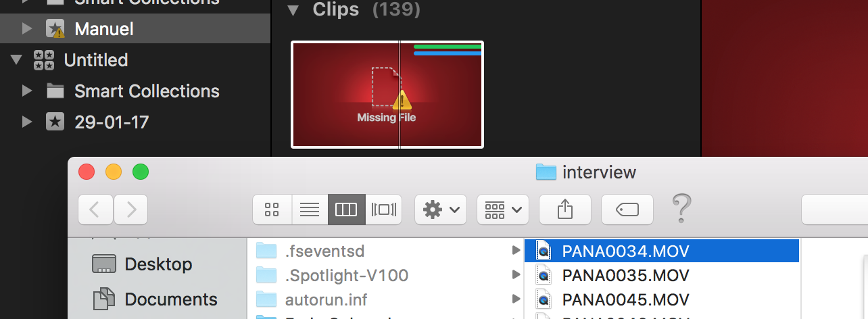The width and height of the screenshot is (868, 319).
Task: Select the Missing File clip thumbnail
Action: tap(387, 94)
